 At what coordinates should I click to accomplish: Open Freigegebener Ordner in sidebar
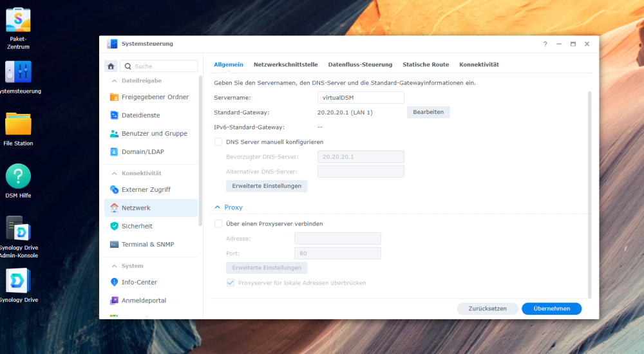coord(151,97)
